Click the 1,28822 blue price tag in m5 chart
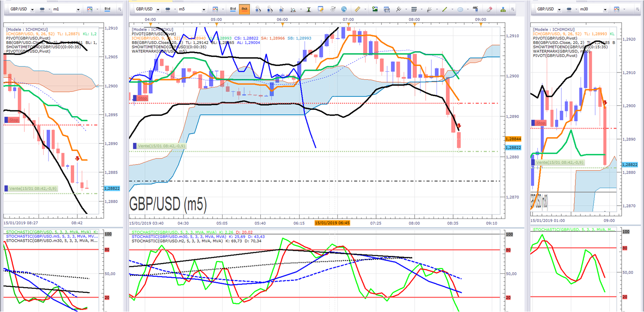Viewport: 644px width, 312px height. point(513,147)
